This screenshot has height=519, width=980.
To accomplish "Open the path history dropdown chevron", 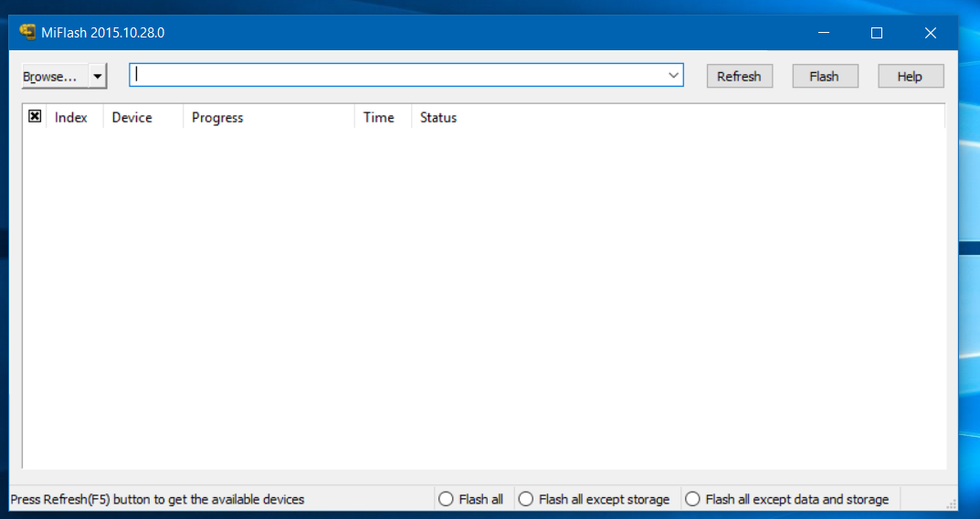I will click(673, 75).
